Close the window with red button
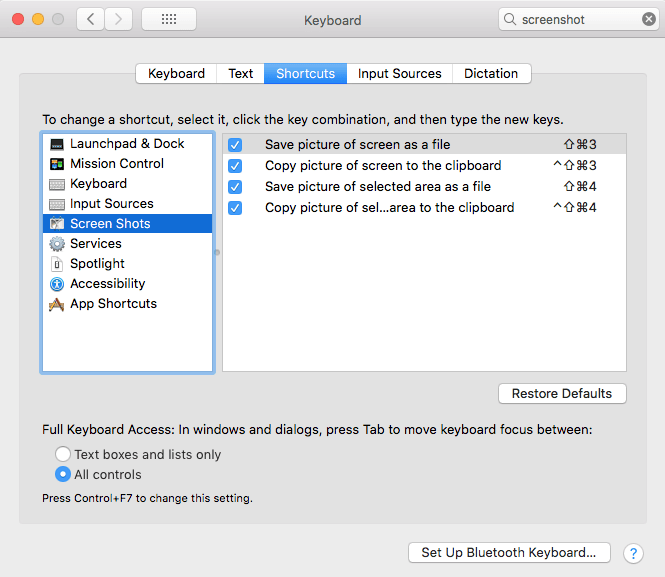 point(18,19)
